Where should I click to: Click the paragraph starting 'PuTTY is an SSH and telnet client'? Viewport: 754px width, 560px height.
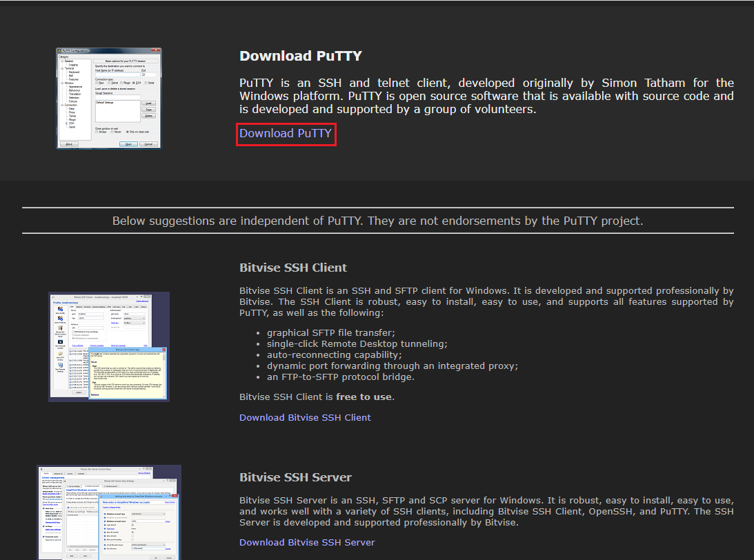pos(486,96)
